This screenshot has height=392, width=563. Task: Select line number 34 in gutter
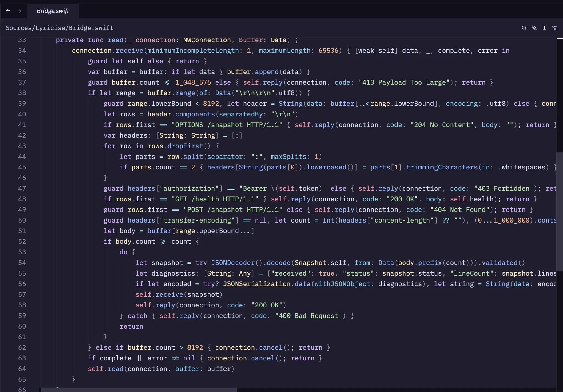[x=22, y=51]
